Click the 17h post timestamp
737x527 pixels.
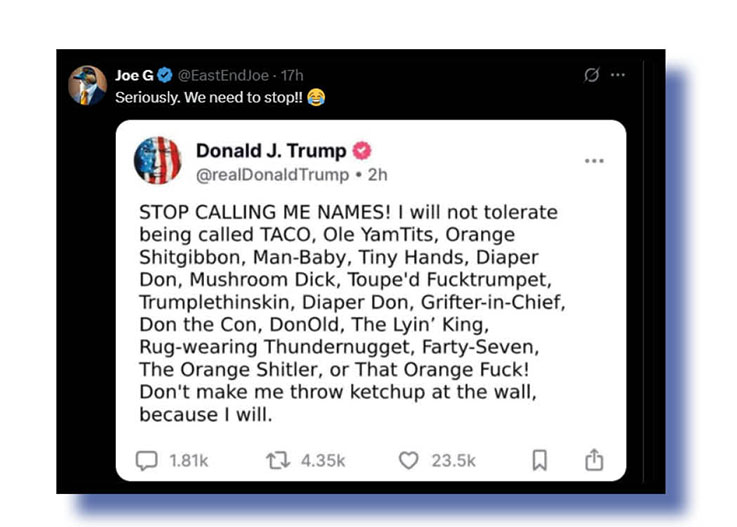293,75
